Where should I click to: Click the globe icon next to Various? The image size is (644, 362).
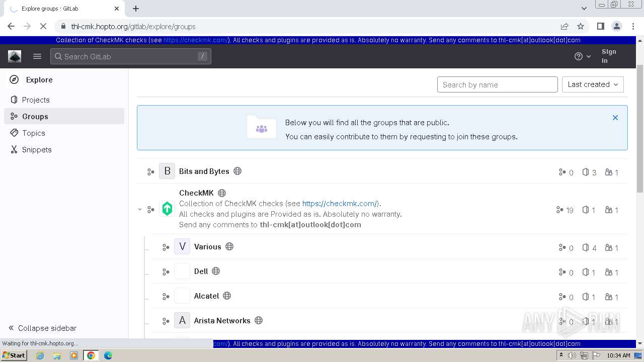click(x=229, y=246)
